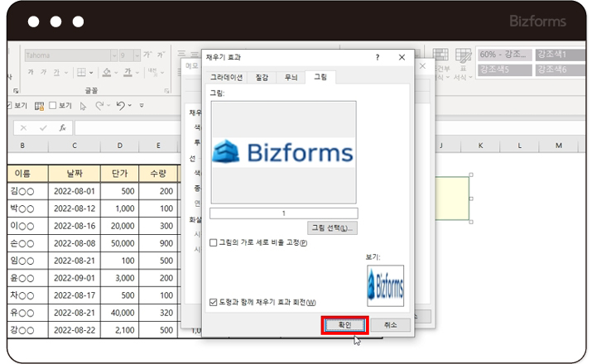Open border options dropdown arrow
Viewport: 592px width, 364px height.
pyautogui.click(x=91, y=73)
